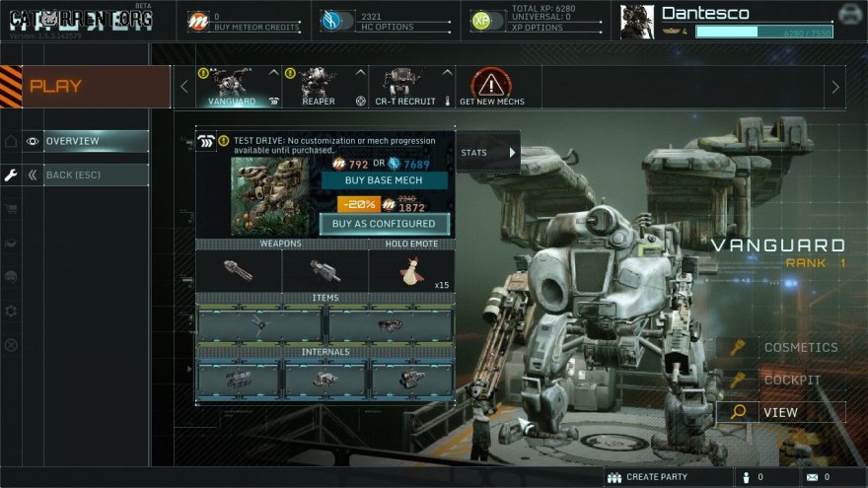Open HC OPTIONS link
The image size is (868, 488).
pyautogui.click(x=388, y=27)
